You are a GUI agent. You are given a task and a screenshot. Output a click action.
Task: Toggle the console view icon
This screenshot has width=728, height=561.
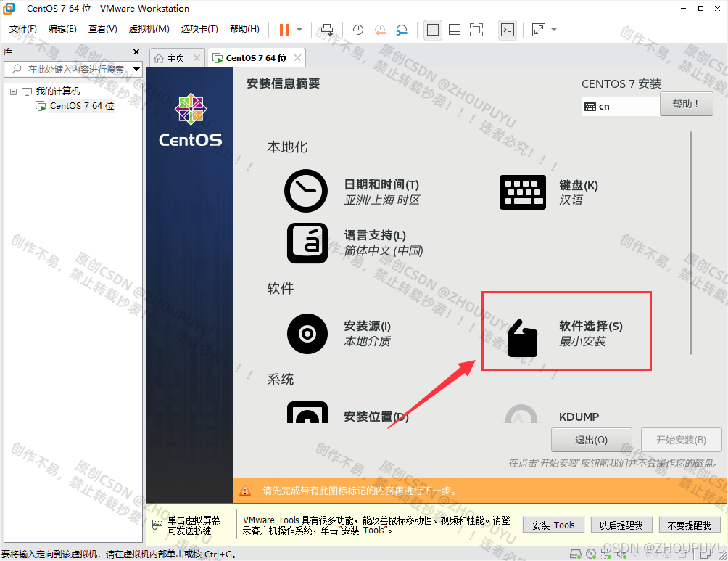508,30
